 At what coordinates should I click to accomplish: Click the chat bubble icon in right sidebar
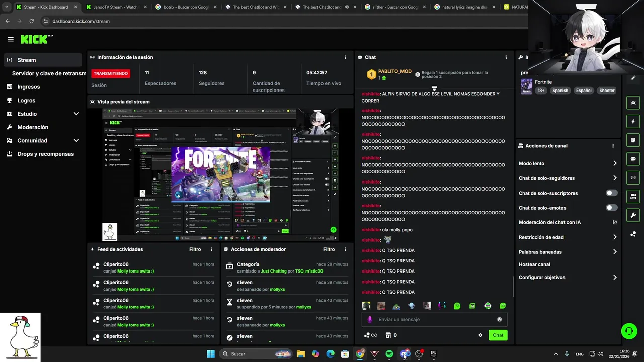(633, 159)
